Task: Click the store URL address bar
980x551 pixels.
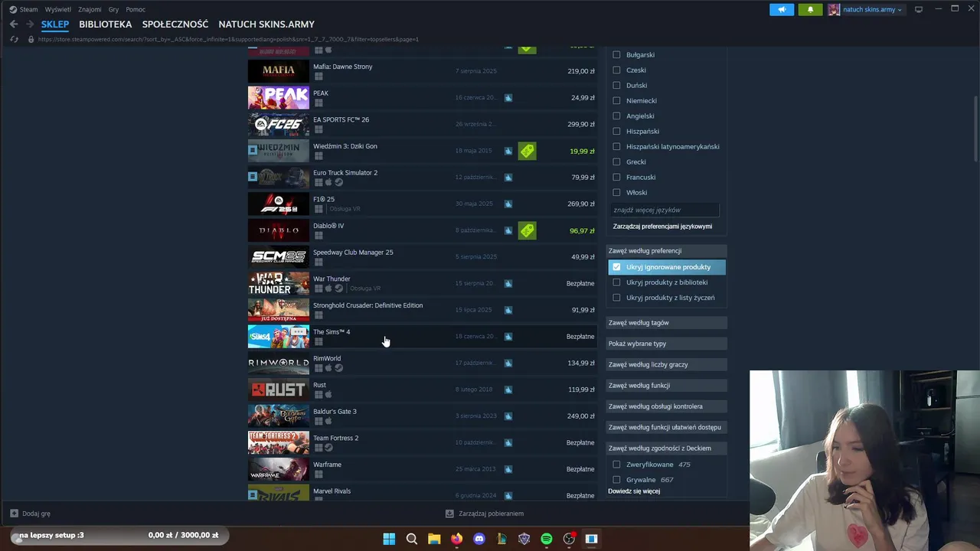Action: tap(228, 39)
